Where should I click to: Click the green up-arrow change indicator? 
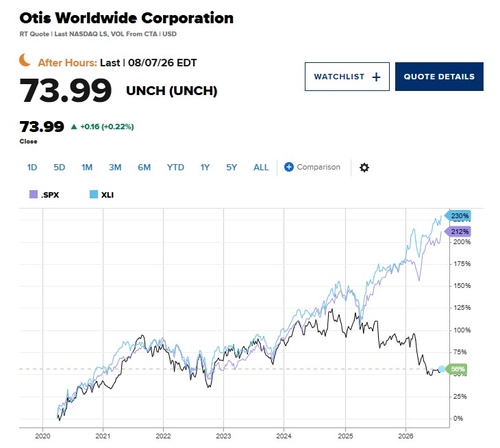tap(74, 127)
